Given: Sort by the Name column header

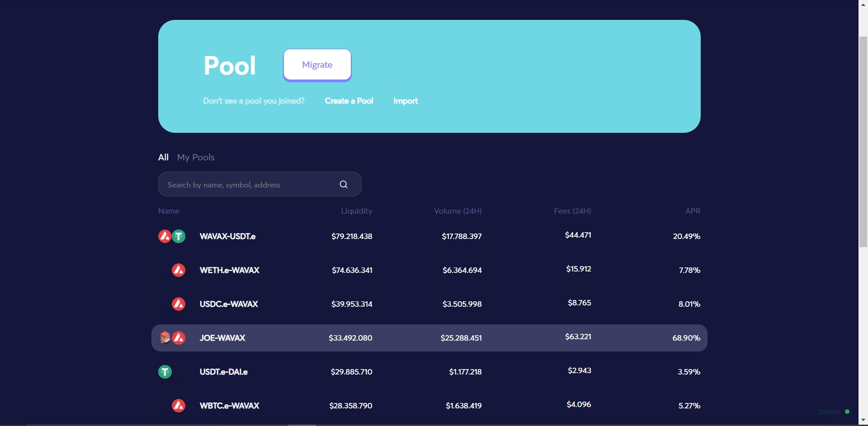Looking at the screenshot, I should (169, 211).
